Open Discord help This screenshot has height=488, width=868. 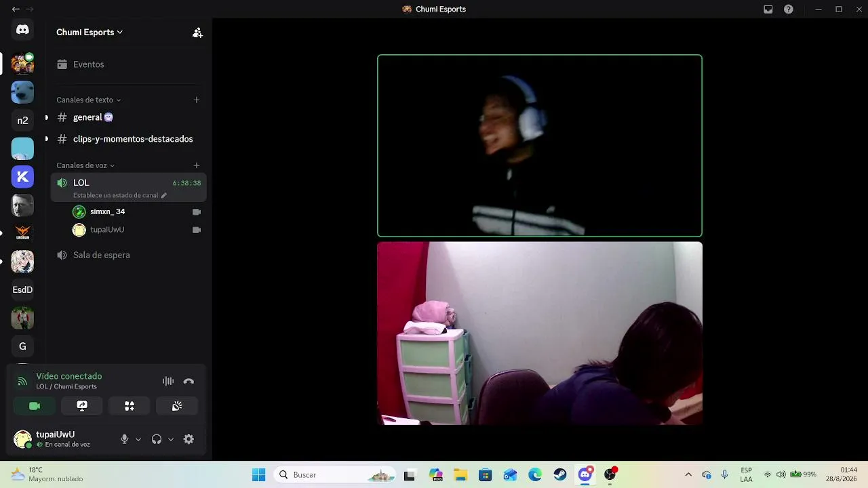coord(789,9)
